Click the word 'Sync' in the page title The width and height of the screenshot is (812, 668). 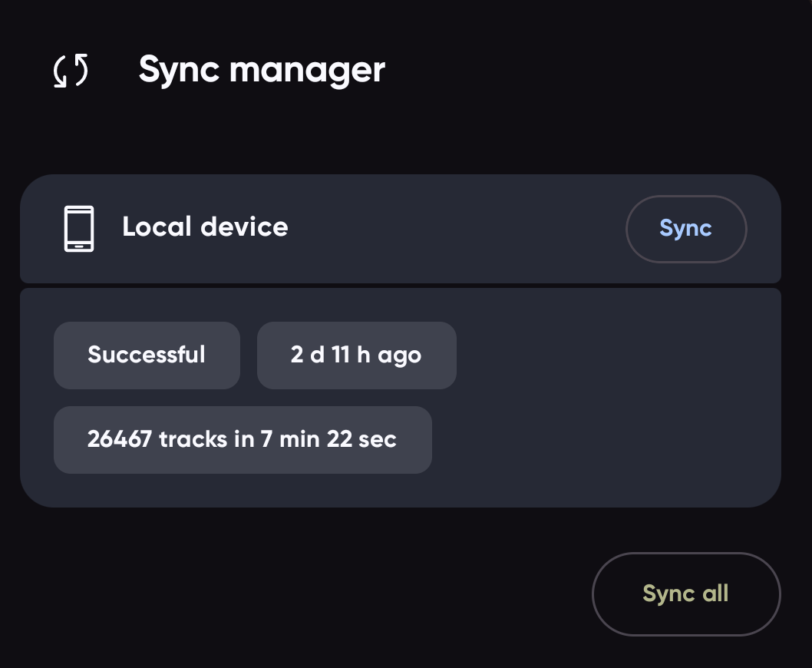click(180, 71)
